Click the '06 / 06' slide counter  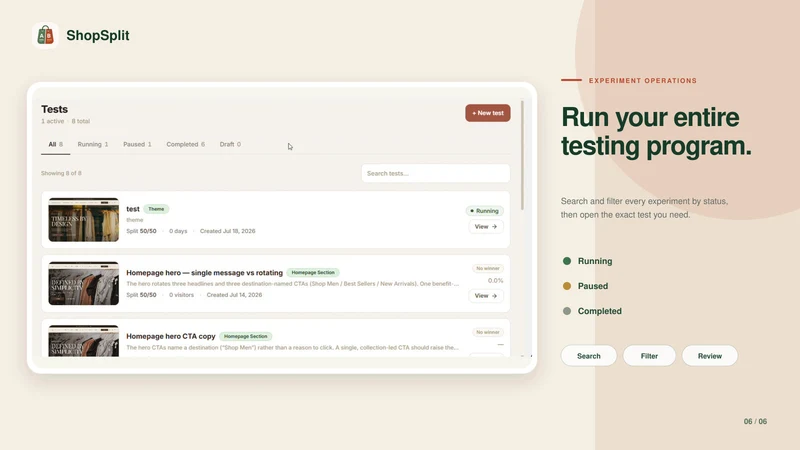755,421
